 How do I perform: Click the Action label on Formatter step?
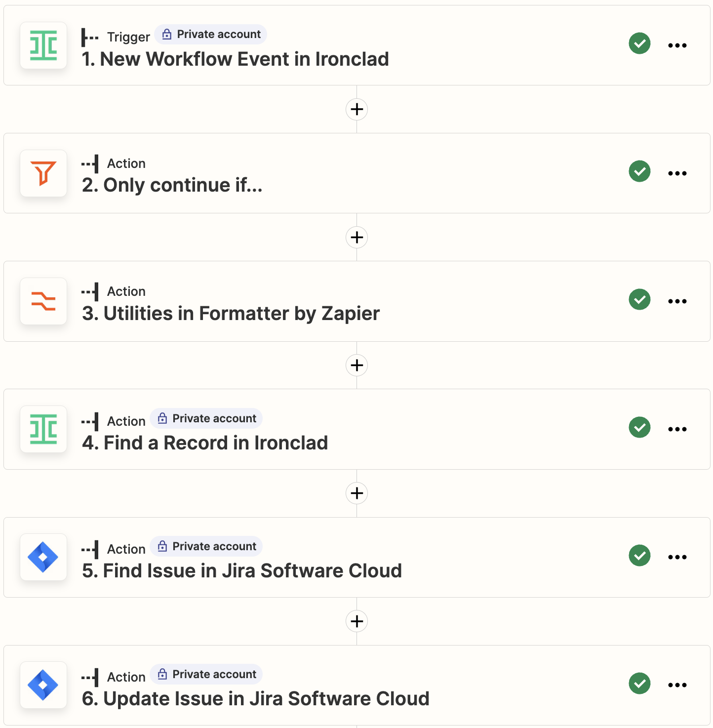coord(126,291)
